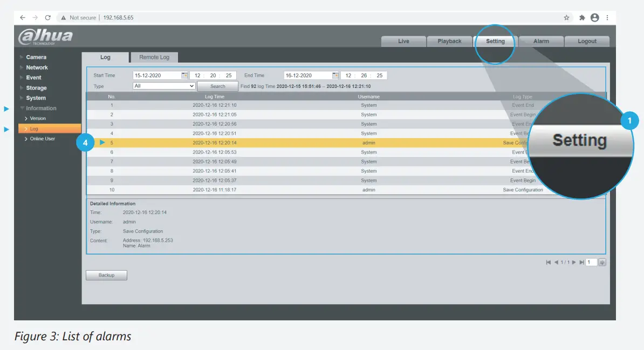
Task: Click the page number input box
Action: [591, 263]
